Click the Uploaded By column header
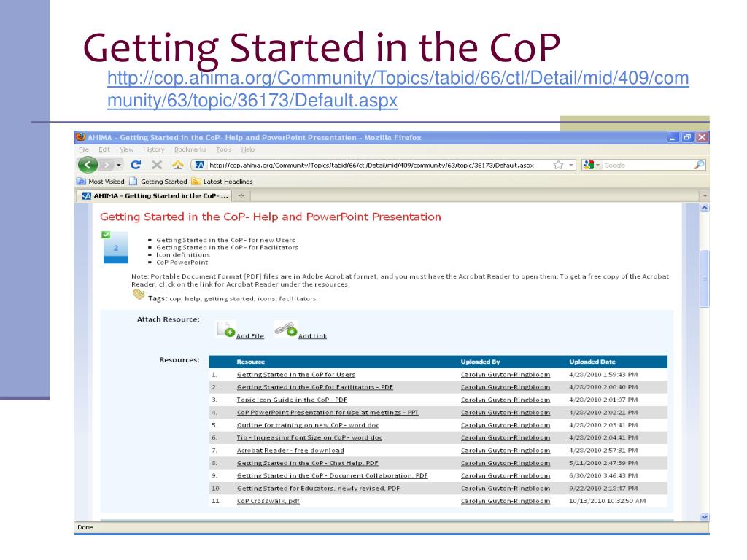Screen dimensions: 747x560 point(480,362)
